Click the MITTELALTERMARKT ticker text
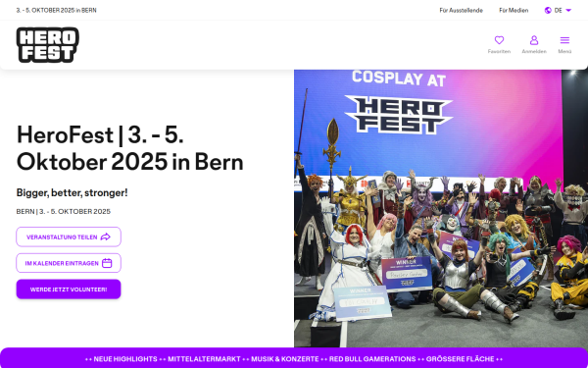The height and width of the screenshot is (368, 588). point(204,359)
